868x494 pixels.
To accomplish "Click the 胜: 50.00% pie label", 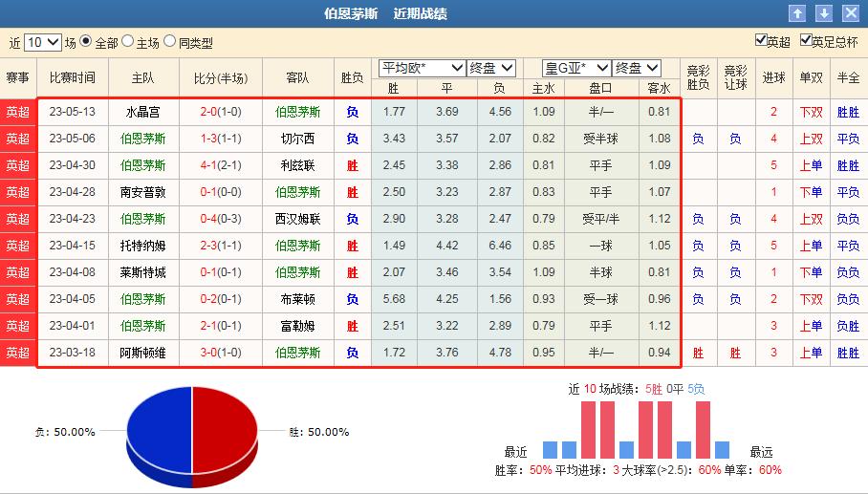I will 319,432.
